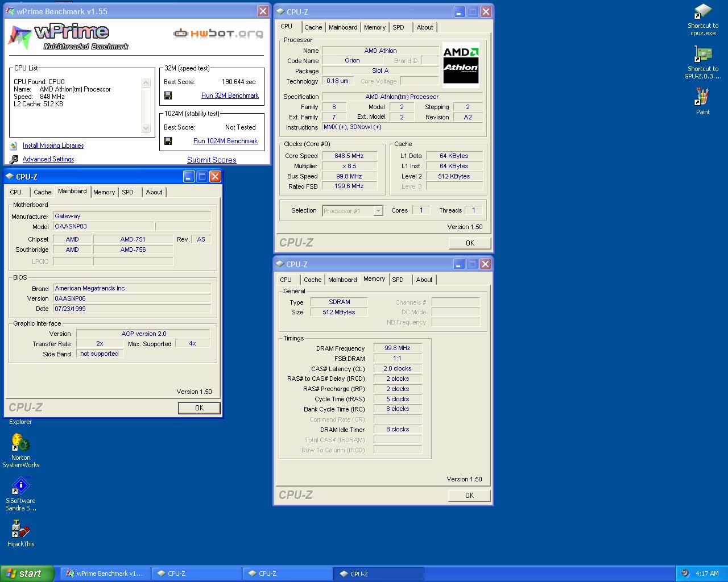
Task: Open Install Missing Libraries link
Action: coord(53,145)
